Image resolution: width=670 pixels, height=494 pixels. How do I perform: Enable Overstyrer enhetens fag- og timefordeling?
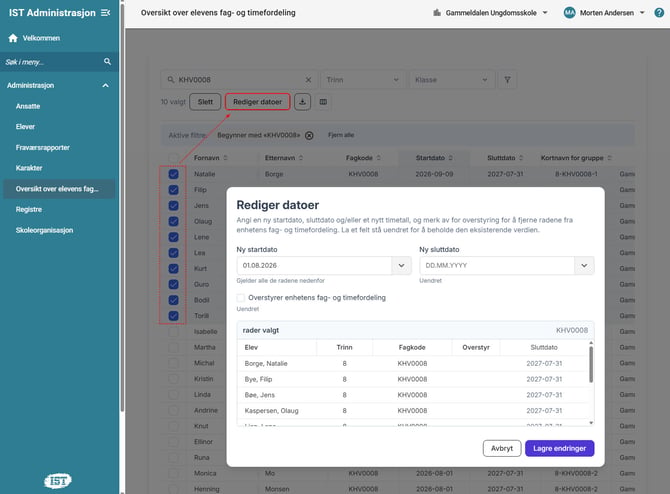click(241, 297)
